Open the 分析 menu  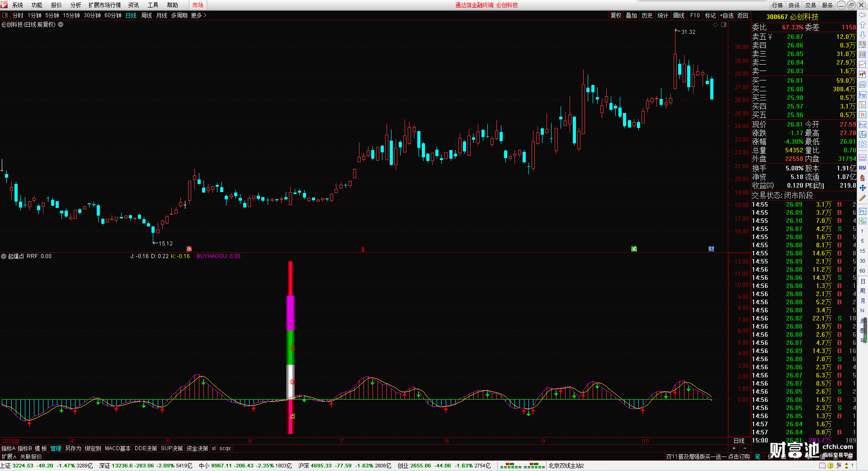point(76,5)
